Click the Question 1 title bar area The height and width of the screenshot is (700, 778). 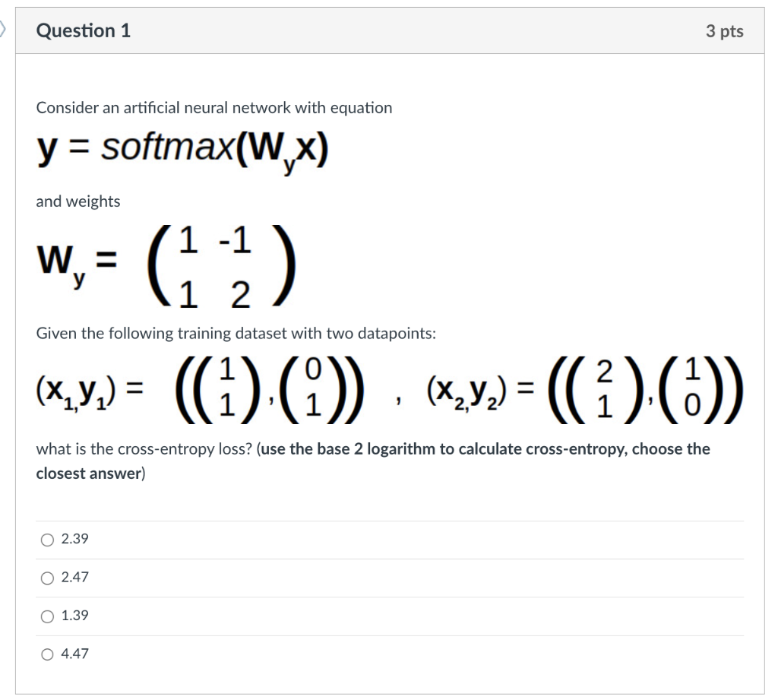pos(380,30)
